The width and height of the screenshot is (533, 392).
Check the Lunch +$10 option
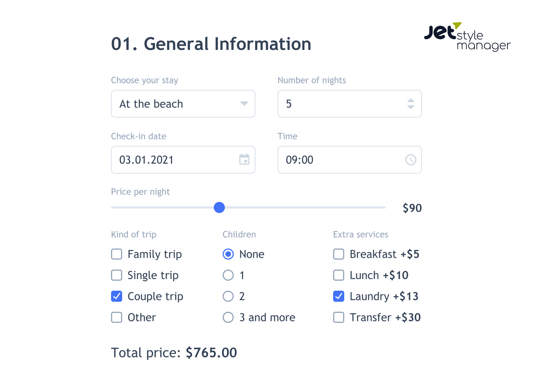(339, 275)
